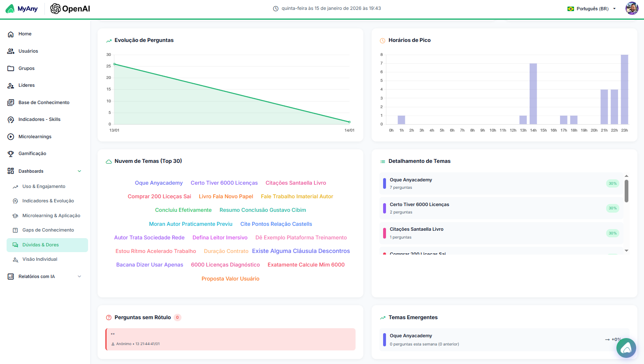Select Certo Tiver 6000 Licenças in the cloud

(x=224, y=183)
